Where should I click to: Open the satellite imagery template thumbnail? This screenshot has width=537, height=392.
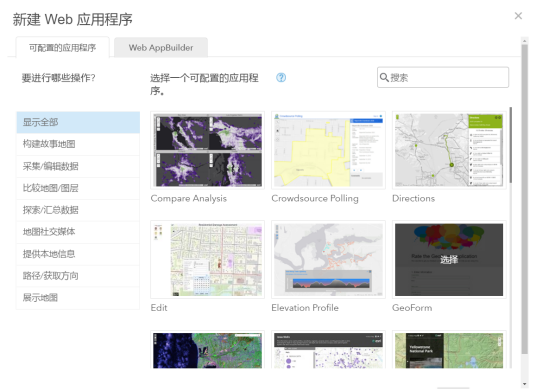click(208, 350)
